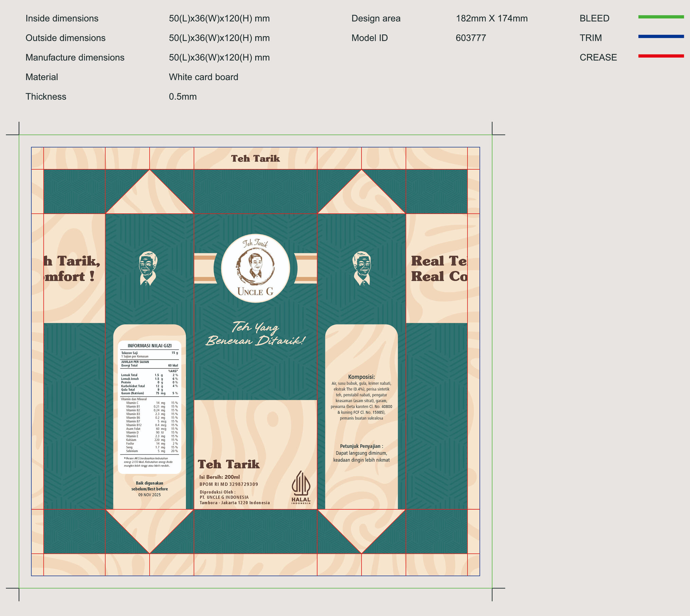
Task: Click 'Tambora - Jakarta 1220 Indonesia' address
Action: pyautogui.click(x=235, y=503)
